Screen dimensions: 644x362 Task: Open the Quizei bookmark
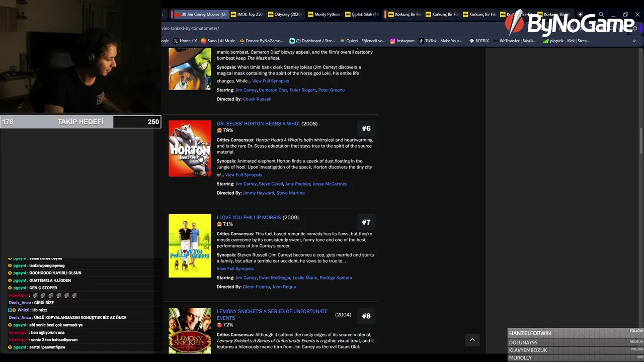[362, 41]
